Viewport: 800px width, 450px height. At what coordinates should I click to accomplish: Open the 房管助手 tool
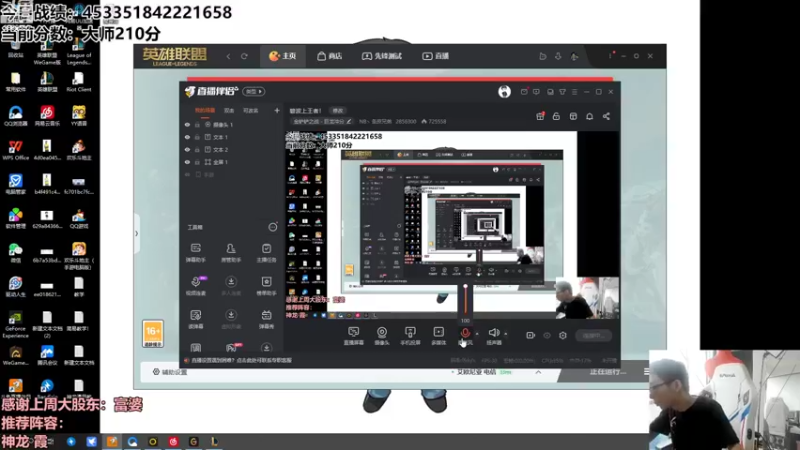[x=231, y=253]
